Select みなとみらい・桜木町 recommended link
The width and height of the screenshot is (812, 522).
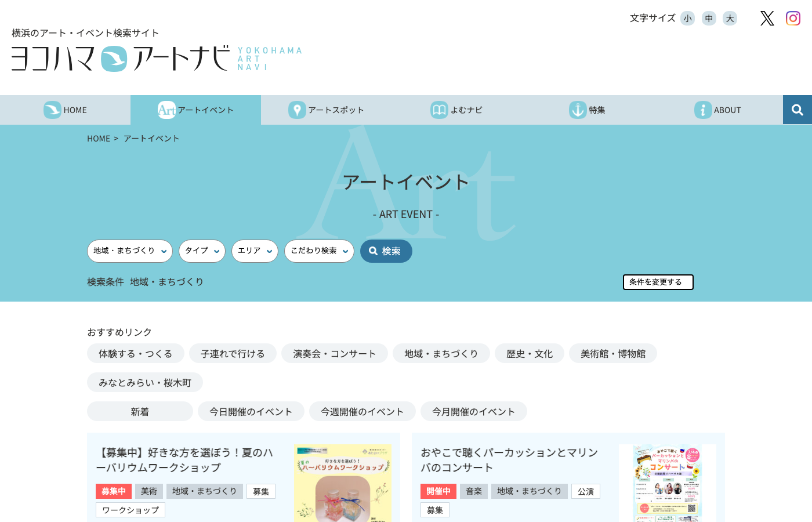coord(145,382)
